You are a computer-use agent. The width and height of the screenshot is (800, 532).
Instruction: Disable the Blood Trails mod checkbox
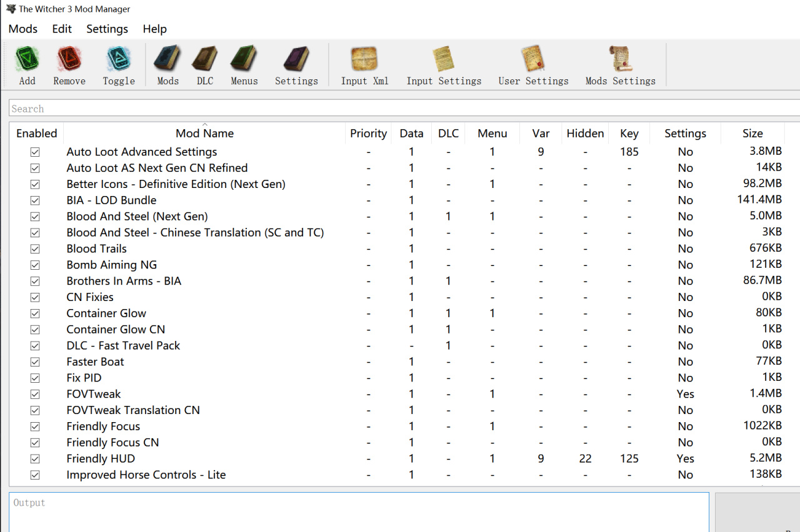click(35, 249)
